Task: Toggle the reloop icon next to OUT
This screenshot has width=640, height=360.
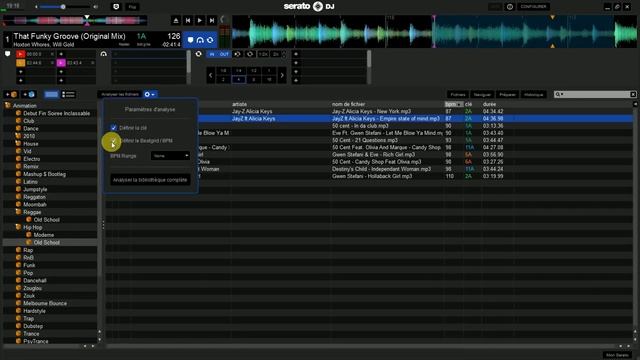Action: [x=237, y=54]
